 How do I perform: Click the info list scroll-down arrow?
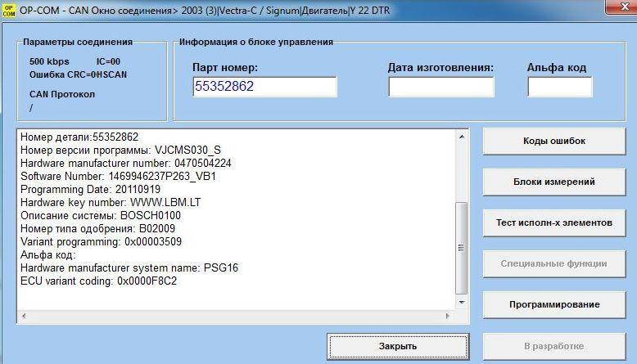pos(462,303)
